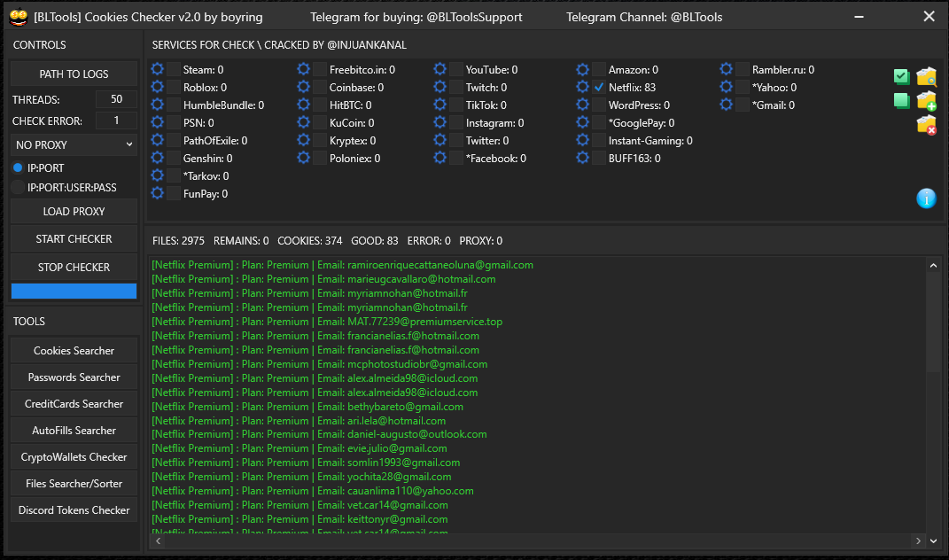The image size is (949, 560).
Task: Open the Discord Tokens Checker tool
Action: tap(74, 510)
